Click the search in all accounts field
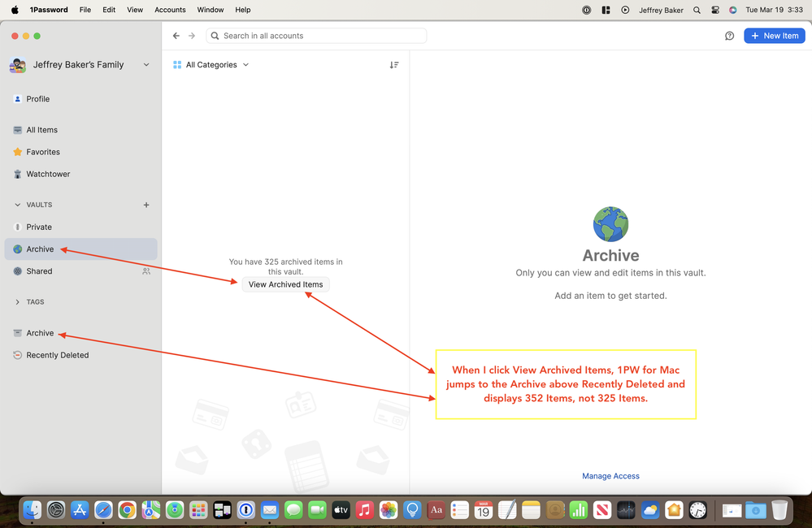812x528 pixels. coord(317,36)
